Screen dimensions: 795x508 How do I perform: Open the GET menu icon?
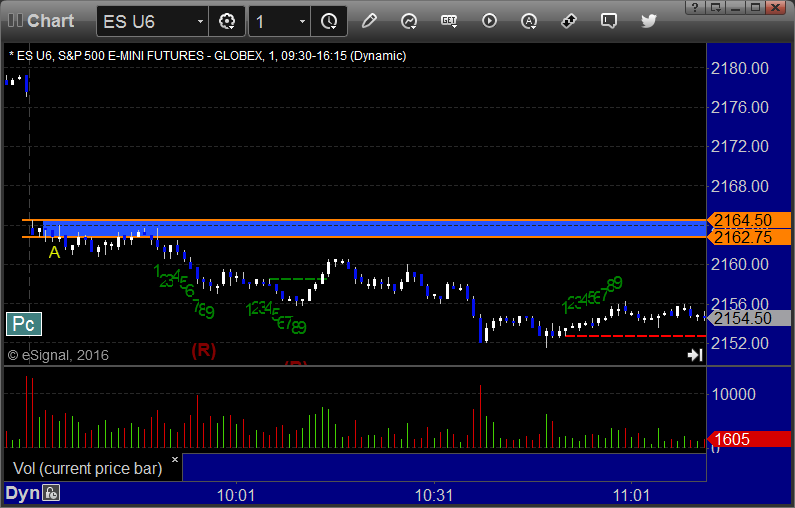(x=449, y=21)
